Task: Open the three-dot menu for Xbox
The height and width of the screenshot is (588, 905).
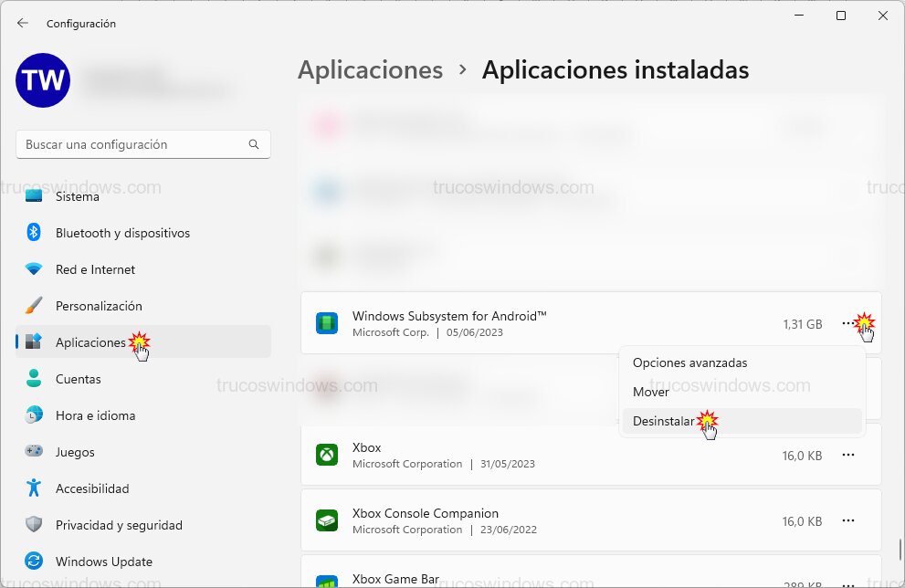Action: 847,455
